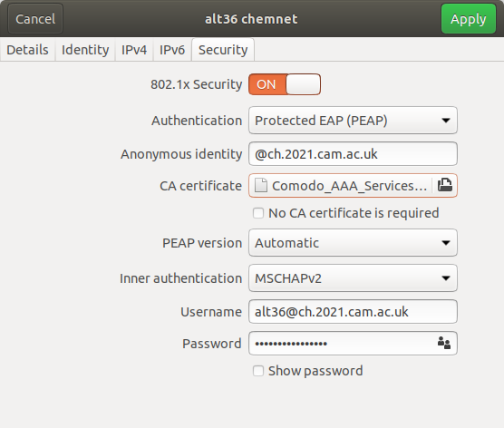Switch to the Details tab
Image resolution: width=504 pixels, height=428 pixels.
(27, 50)
